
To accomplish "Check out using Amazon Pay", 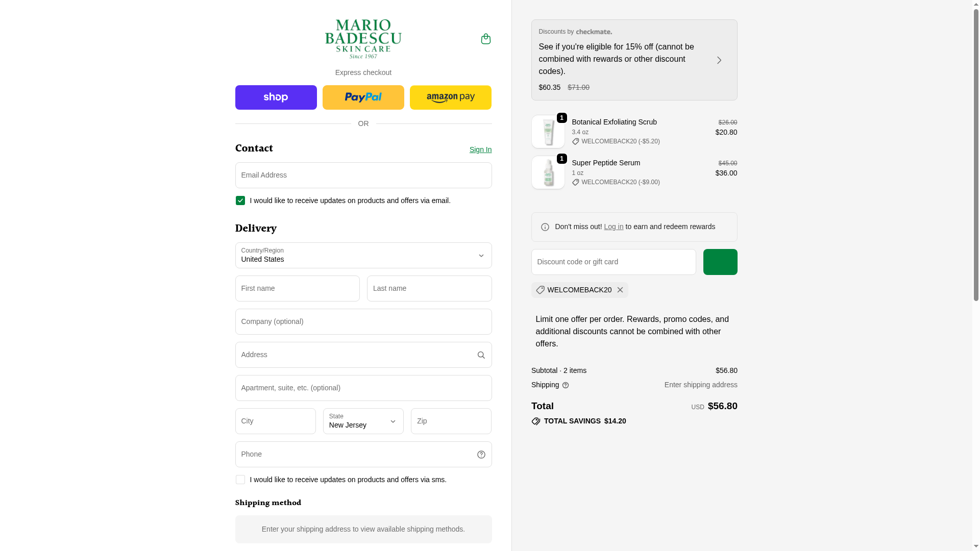I will [x=450, y=97].
